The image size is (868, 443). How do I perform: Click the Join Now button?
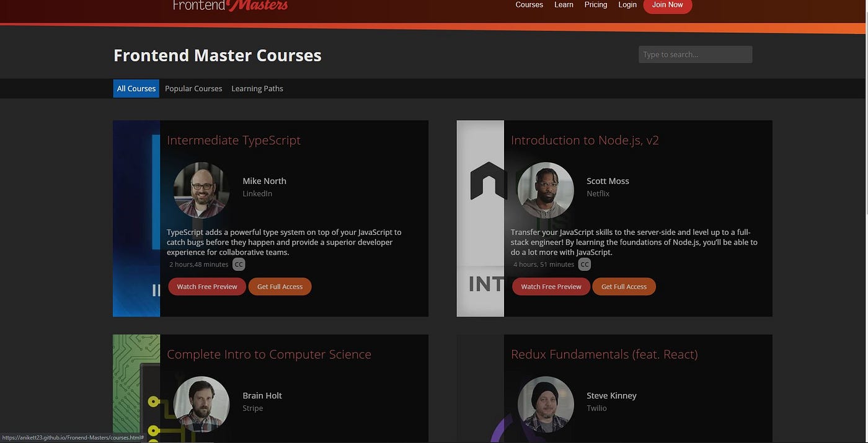[x=667, y=4]
